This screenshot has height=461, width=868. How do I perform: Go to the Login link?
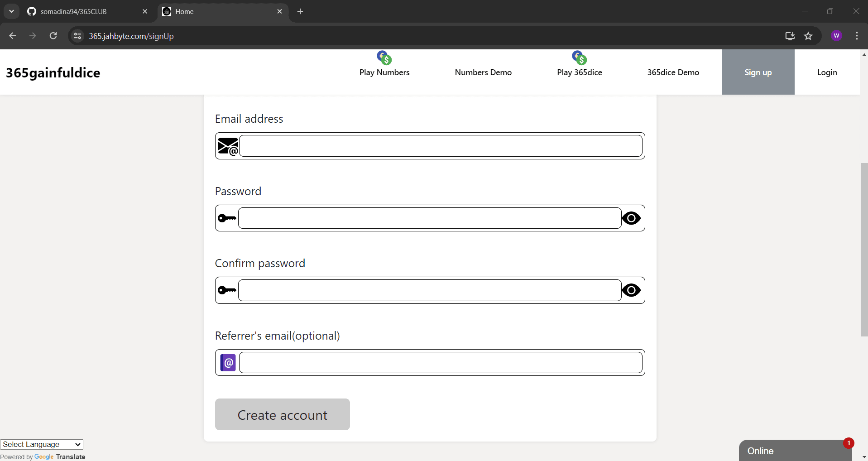827,72
